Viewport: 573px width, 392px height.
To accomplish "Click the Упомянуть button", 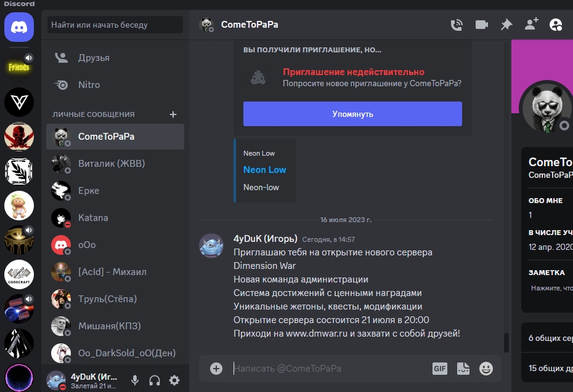I will (x=352, y=114).
